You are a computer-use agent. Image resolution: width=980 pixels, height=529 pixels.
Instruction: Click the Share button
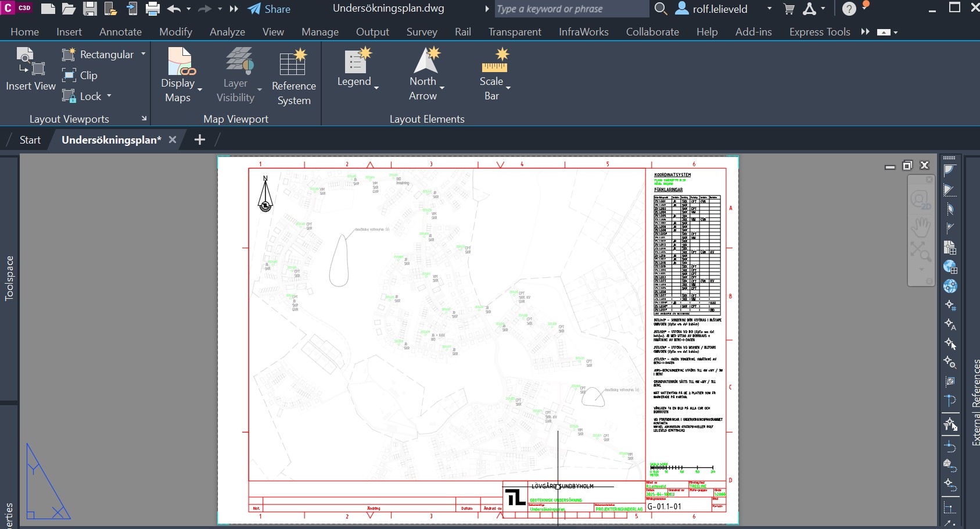[269, 9]
